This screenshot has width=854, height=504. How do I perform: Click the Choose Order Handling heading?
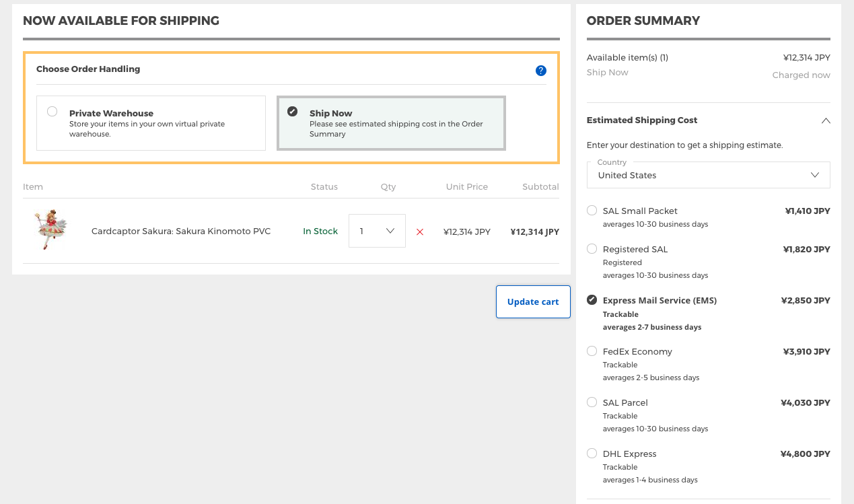pos(88,69)
